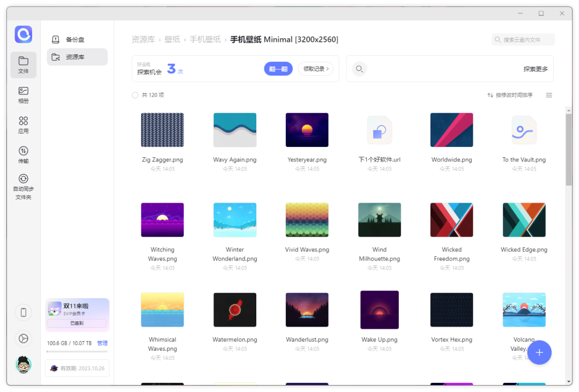Open the Yesteryear.png thumbnail

click(x=307, y=130)
